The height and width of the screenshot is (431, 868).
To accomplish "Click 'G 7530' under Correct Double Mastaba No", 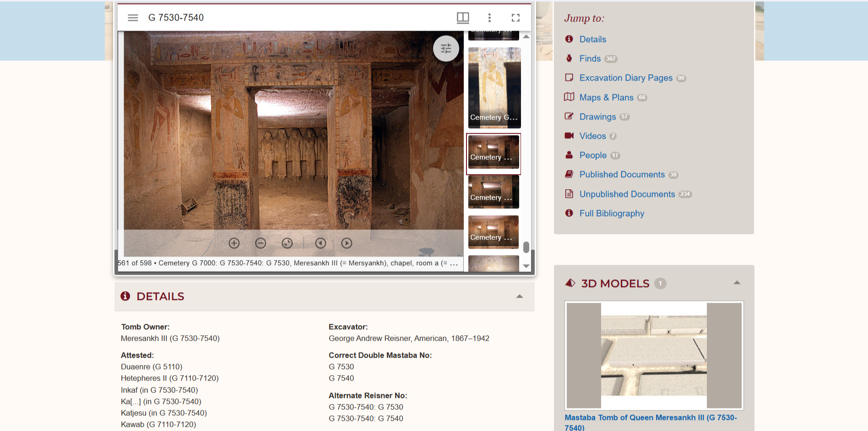I will click(x=342, y=367).
